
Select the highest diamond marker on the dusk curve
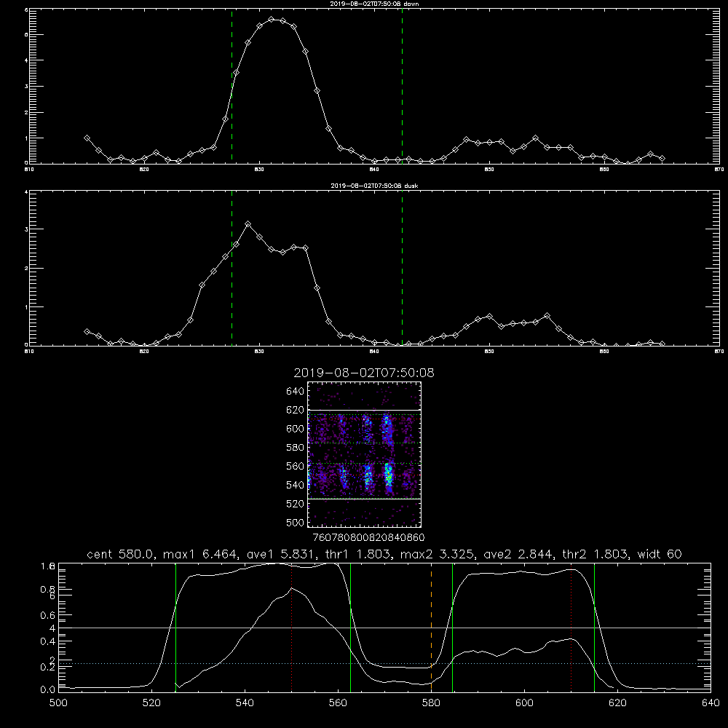tap(248, 224)
